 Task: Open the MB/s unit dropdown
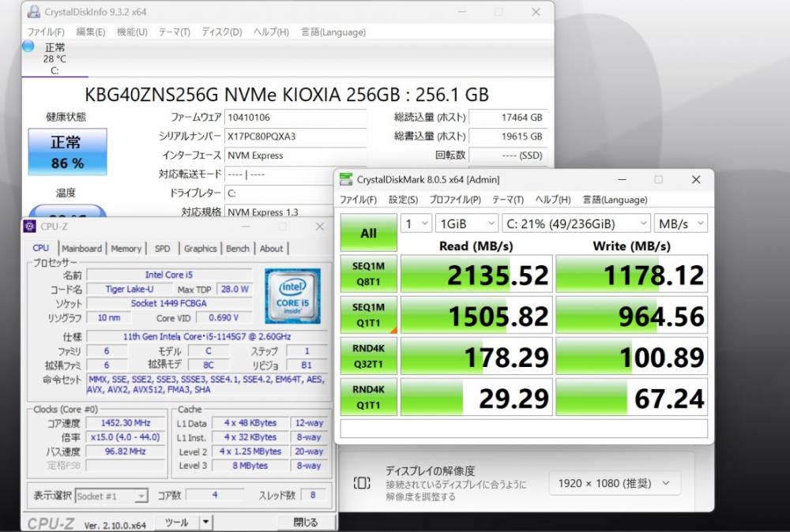[681, 223]
